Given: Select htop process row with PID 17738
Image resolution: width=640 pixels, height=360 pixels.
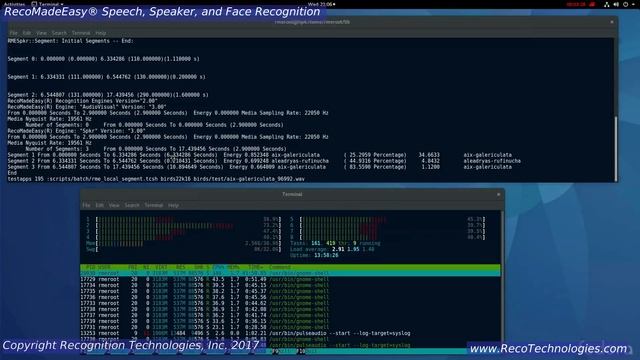Looking at the screenshot, I should [290, 309].
